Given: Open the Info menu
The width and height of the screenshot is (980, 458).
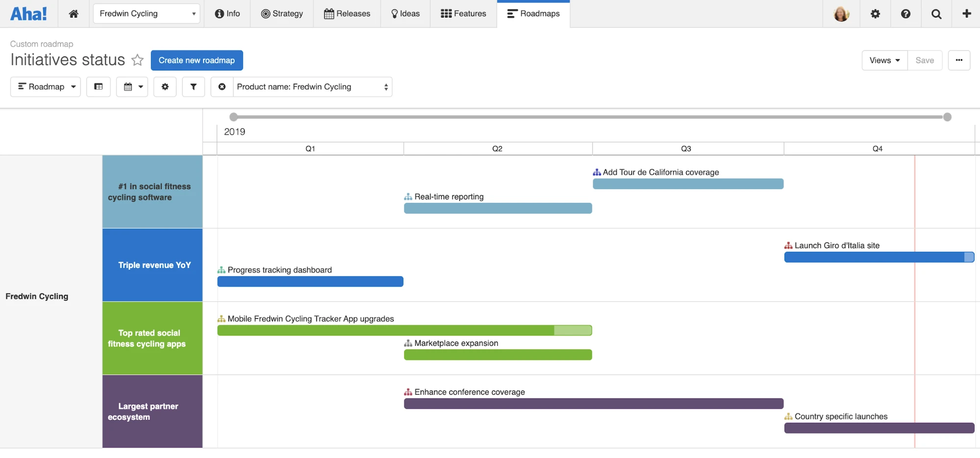Looking at the screenshot, I should (x=227, y=14).
